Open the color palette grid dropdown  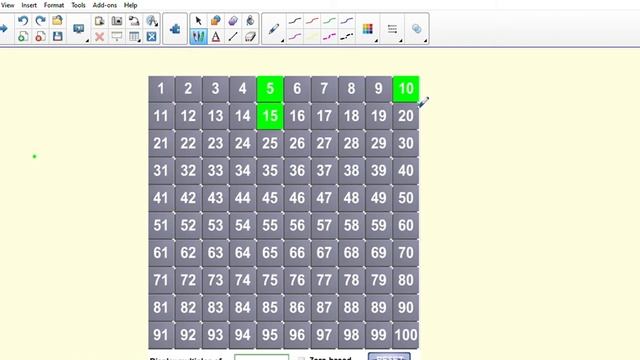368,29
